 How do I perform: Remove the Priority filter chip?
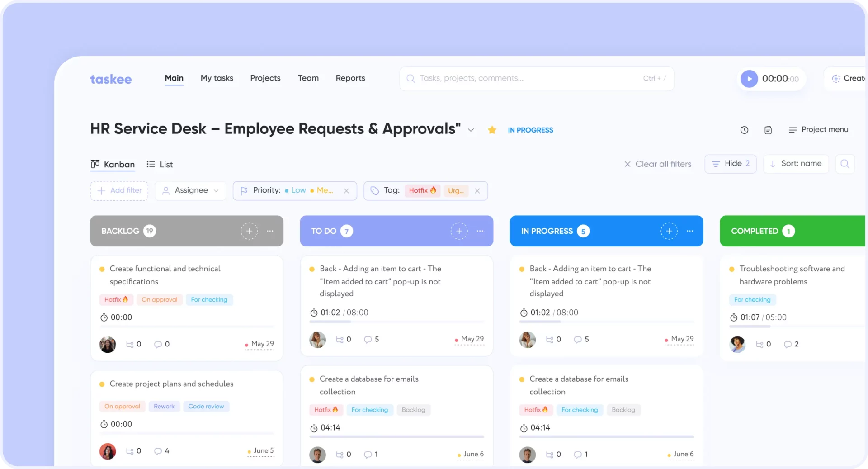[x=346, y=190]
